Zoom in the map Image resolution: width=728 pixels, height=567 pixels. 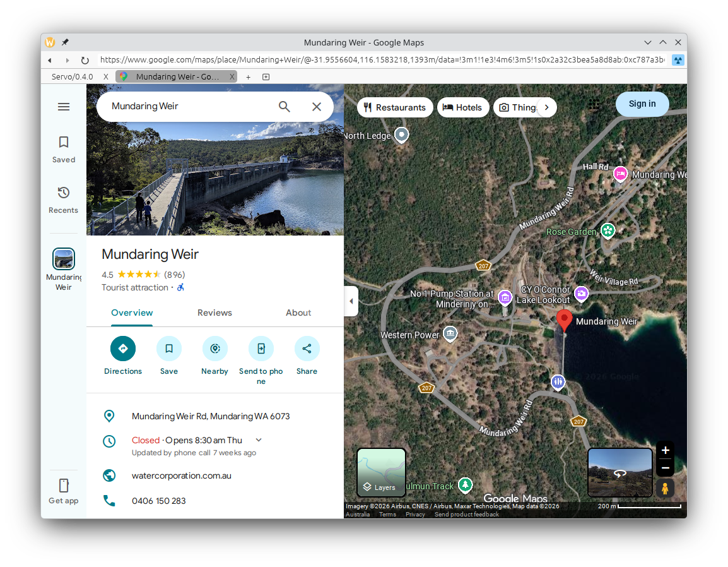click(665, 450)
